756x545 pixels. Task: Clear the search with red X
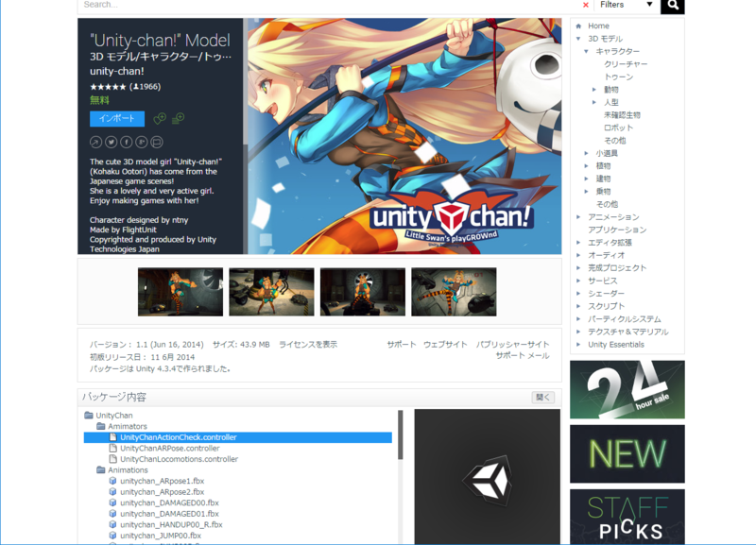coord(586,6)
